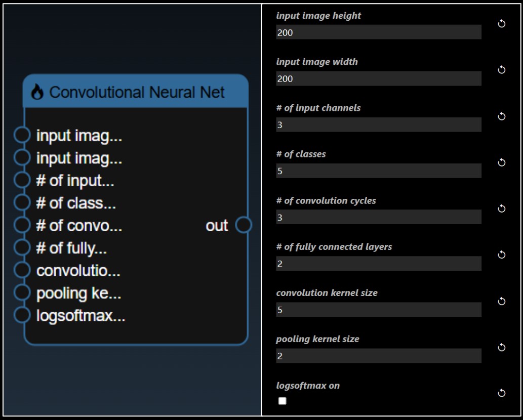Screen dimensions: 523x420
Task: Reset the pooling kernel size value
Action: click(501, 347)
